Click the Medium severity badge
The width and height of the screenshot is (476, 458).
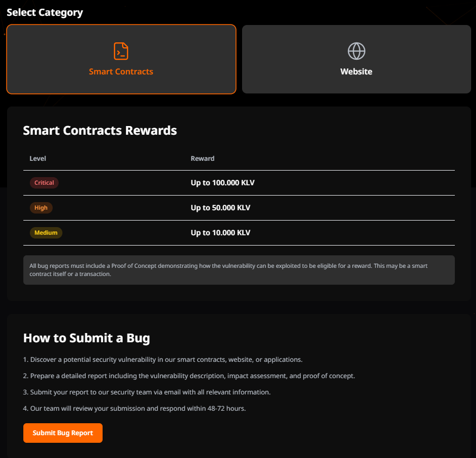tap(46, 233)
